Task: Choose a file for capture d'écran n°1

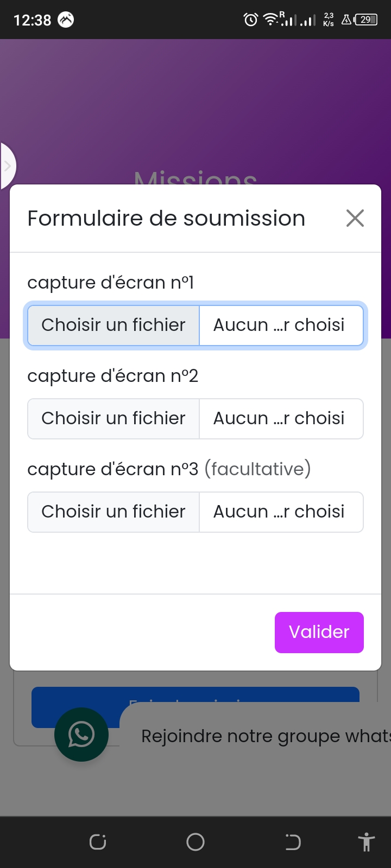Action: (x=113, y=325)
